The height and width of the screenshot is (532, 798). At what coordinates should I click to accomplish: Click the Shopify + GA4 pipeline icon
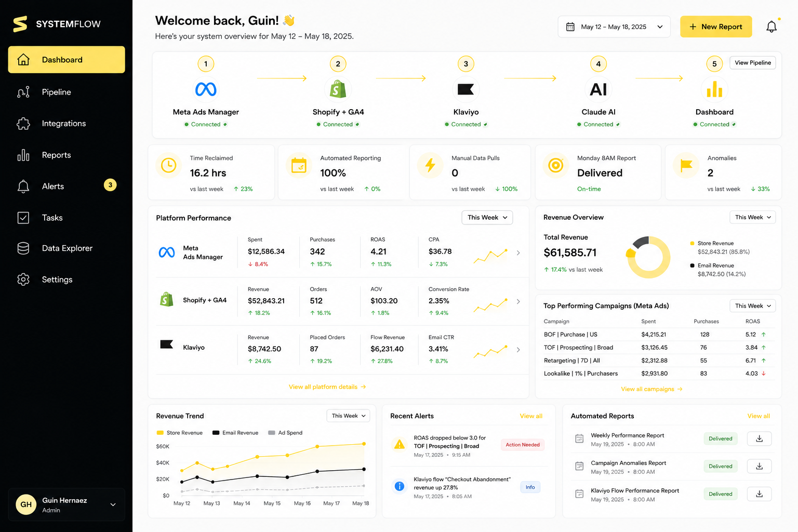338,89
